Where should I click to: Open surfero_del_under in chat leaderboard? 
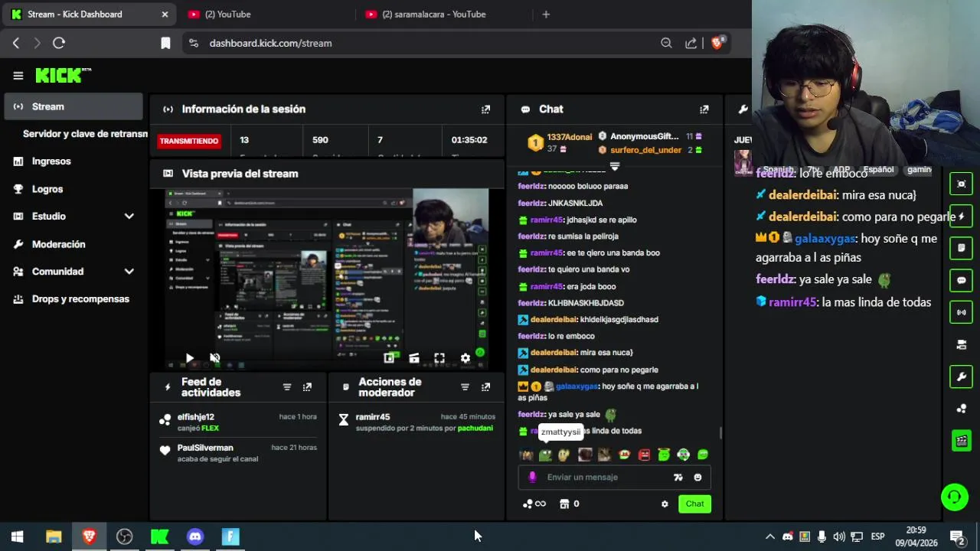point(645,150)
